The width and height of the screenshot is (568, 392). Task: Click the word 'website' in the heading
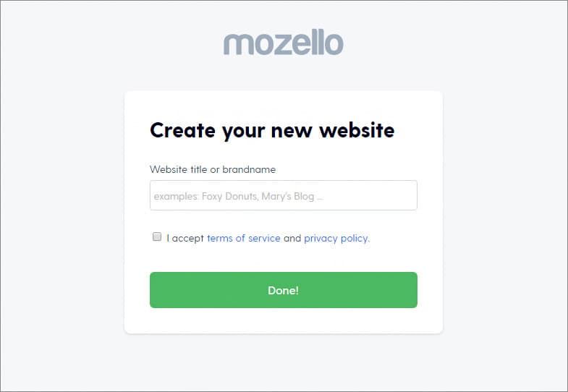pyautogui.click(x=357, y=130)
